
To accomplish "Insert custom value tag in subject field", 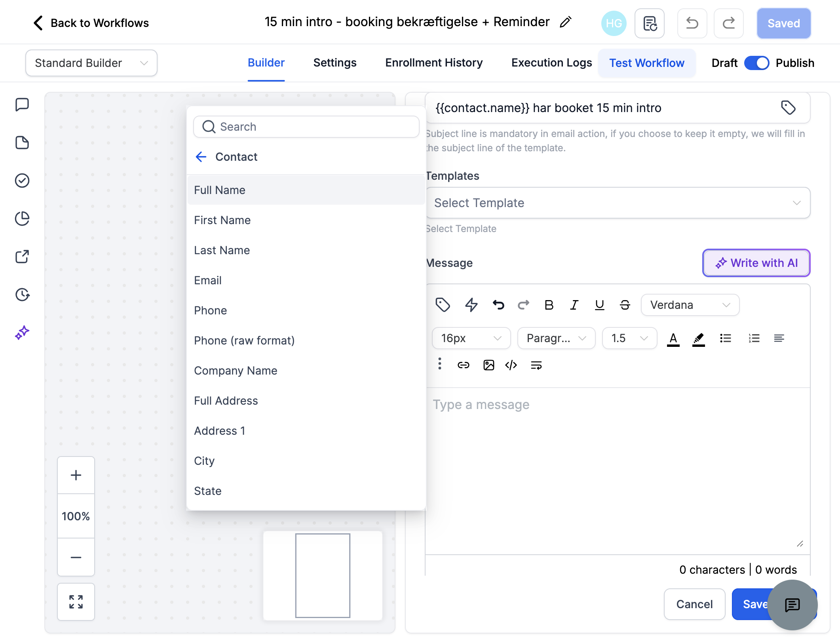I will [788, 108].
